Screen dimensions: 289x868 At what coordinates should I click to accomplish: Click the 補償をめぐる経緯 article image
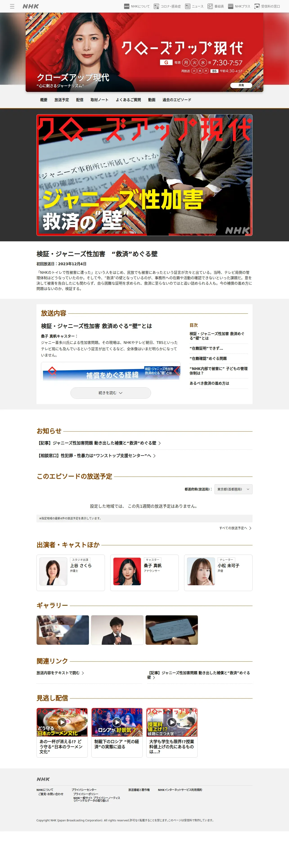(x=111, y=371)
